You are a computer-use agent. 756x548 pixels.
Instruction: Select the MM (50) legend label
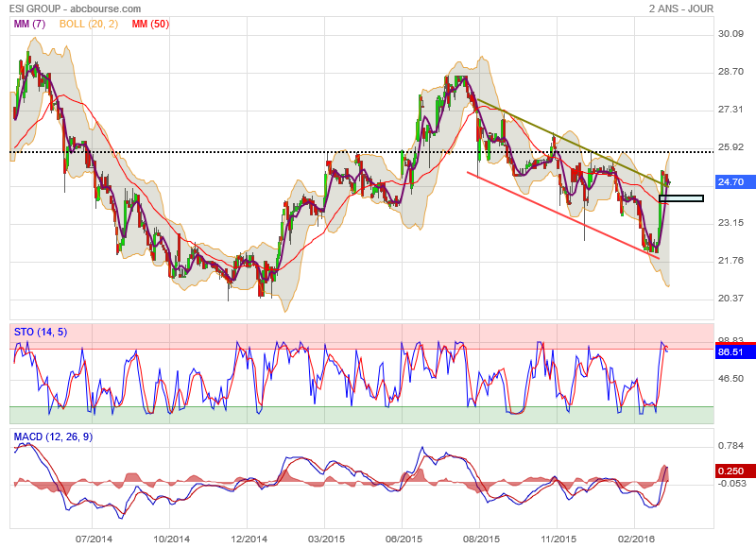tap(150, 24)
